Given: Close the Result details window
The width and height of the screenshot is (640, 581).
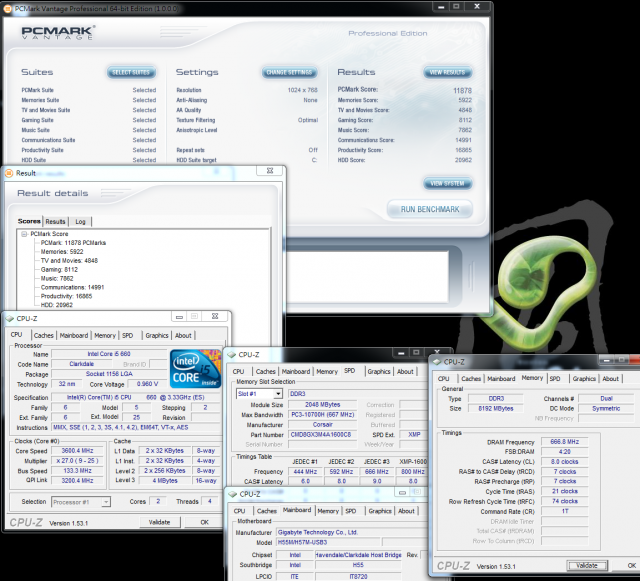Looking at the screenshot, I should click(269, 171).
